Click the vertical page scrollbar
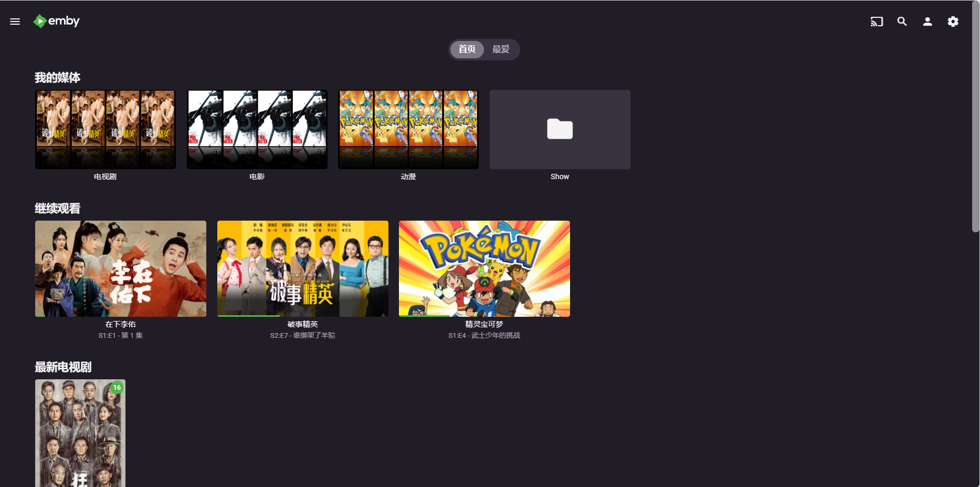Image resolution: width=980 pixels, height=487 pixels. [976, 117]
